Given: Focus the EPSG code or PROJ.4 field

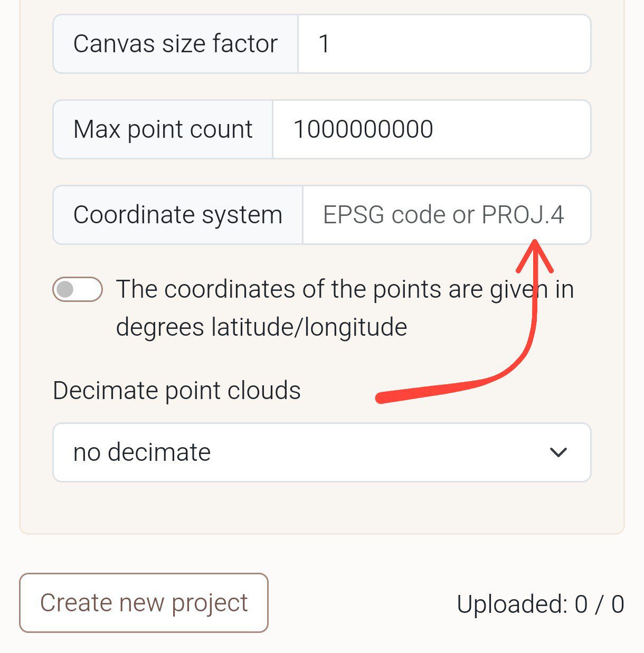Looking at the screenshot, I should click(x=446, y=215).
